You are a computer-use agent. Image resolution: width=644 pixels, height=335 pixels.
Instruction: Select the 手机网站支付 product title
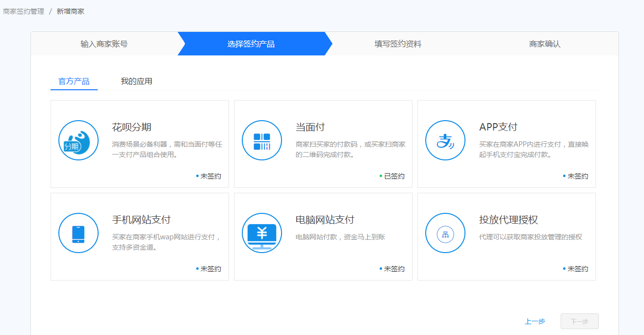[141, 220]
